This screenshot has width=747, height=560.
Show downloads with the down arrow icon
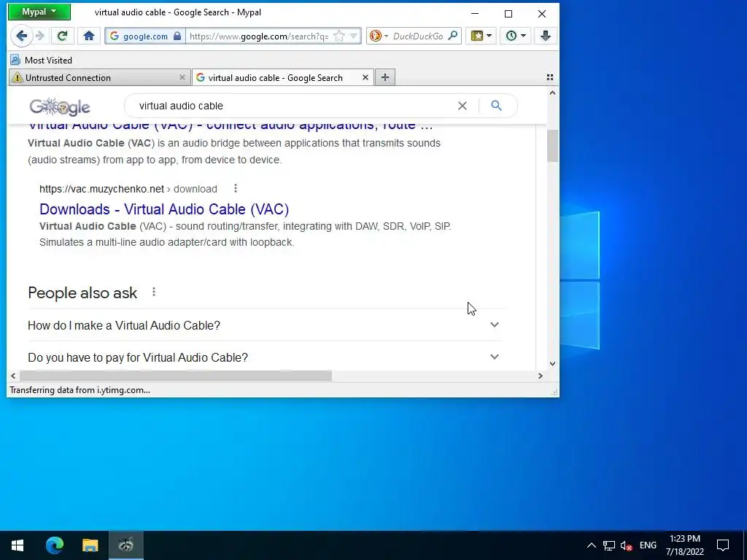pos(546,36)
